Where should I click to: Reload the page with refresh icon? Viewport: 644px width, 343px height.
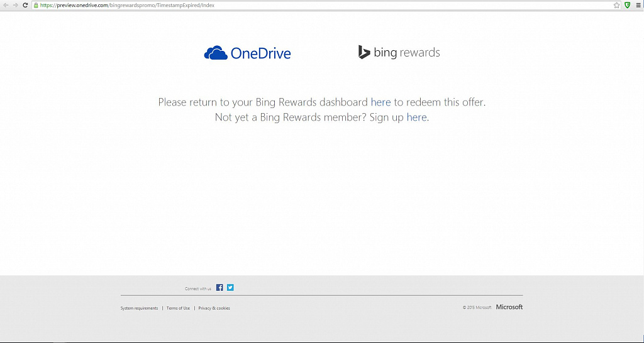[25, 5]
